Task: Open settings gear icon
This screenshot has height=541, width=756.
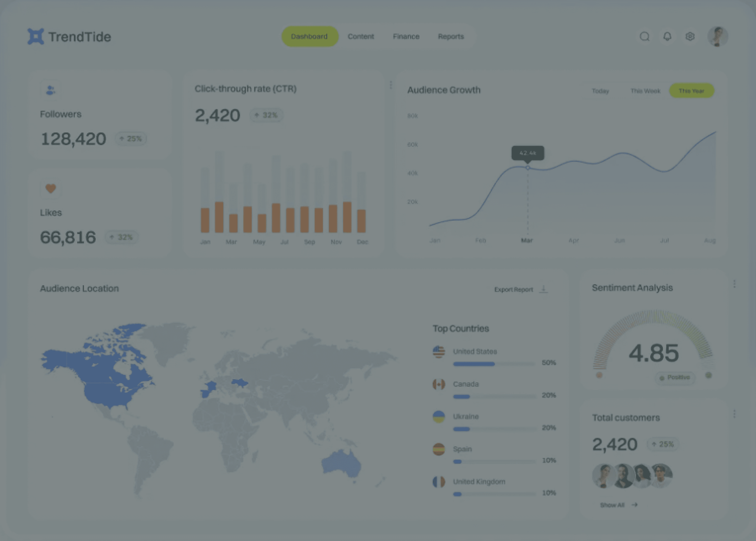Action: pyautogui.click(x=690, y=36)
